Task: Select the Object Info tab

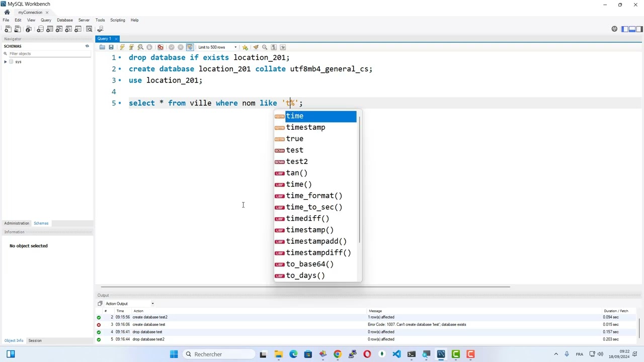Action: [14, 340]
